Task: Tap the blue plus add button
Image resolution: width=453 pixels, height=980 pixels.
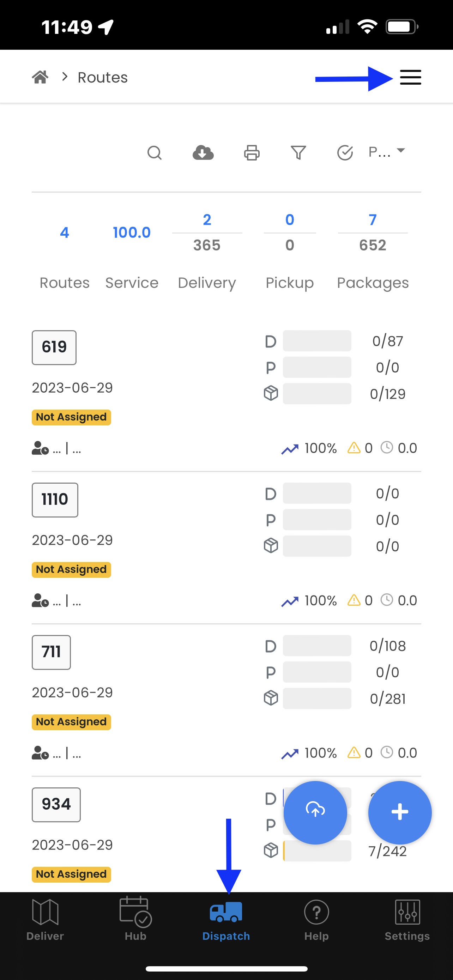Action: [x=400, y=812]
